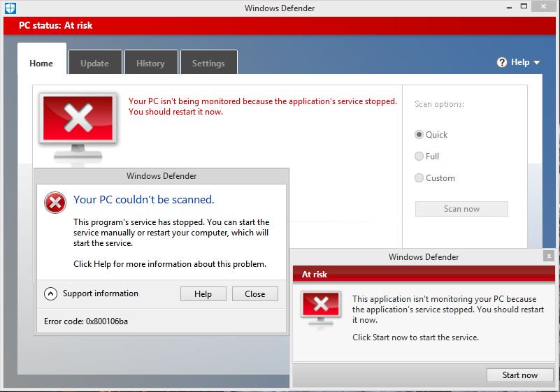The image size is (560, 392).
Task: Click small red monitor icon in At risk popup
Action: pos(321,309)
